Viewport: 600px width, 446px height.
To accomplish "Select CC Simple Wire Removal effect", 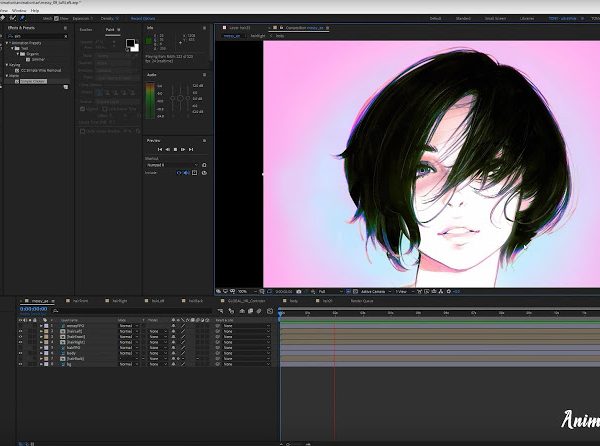I will (41, 70).
